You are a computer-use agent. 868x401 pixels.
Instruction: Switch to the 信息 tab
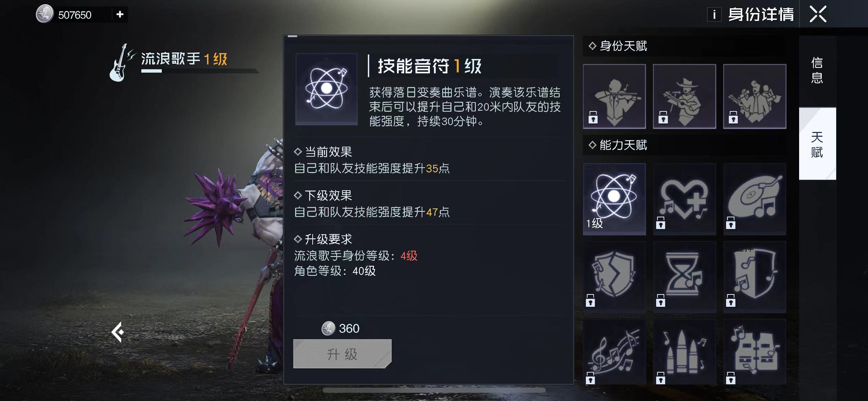[817, 71]
